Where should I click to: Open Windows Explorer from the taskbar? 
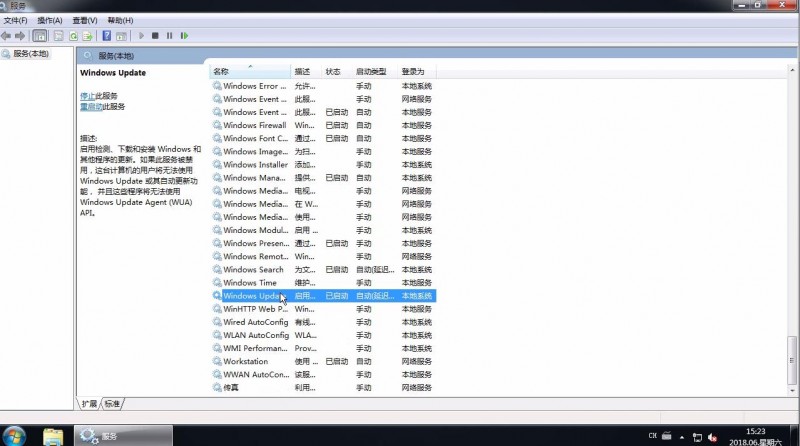click(53, 437)
